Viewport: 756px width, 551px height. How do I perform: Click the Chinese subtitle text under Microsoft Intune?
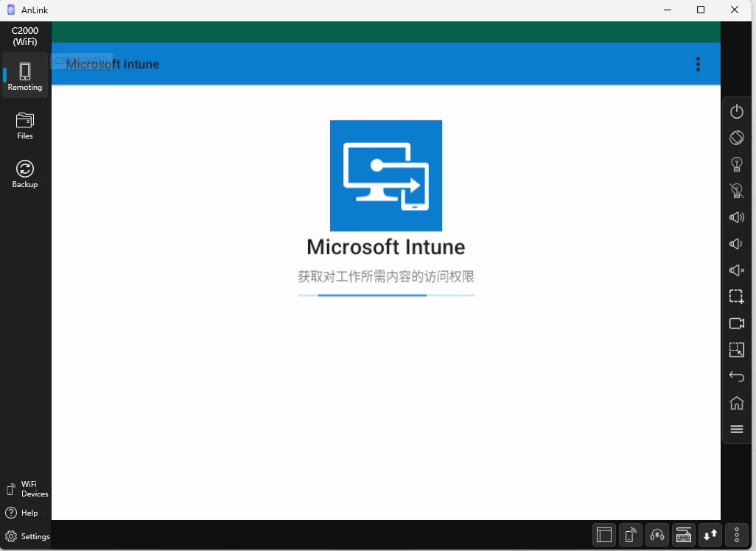tap(385, 277)
